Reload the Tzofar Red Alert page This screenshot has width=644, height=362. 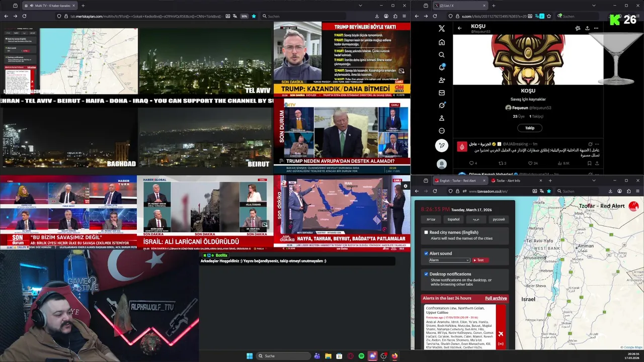click(x=435, y=191)
